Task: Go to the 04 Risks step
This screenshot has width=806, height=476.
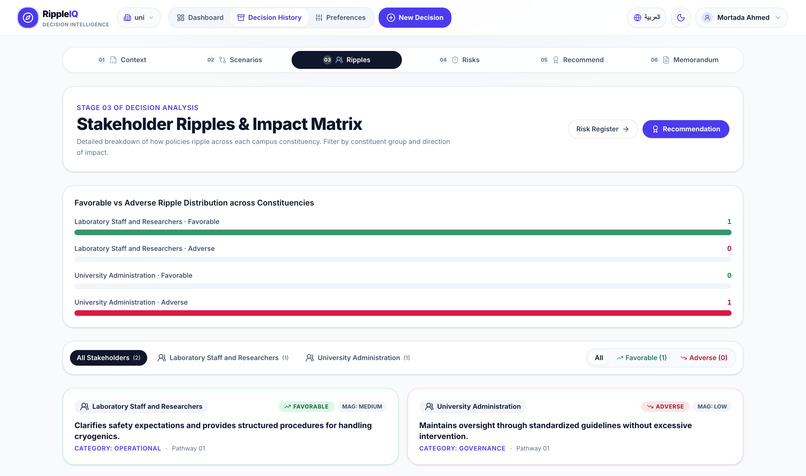Action: (459, 60)
